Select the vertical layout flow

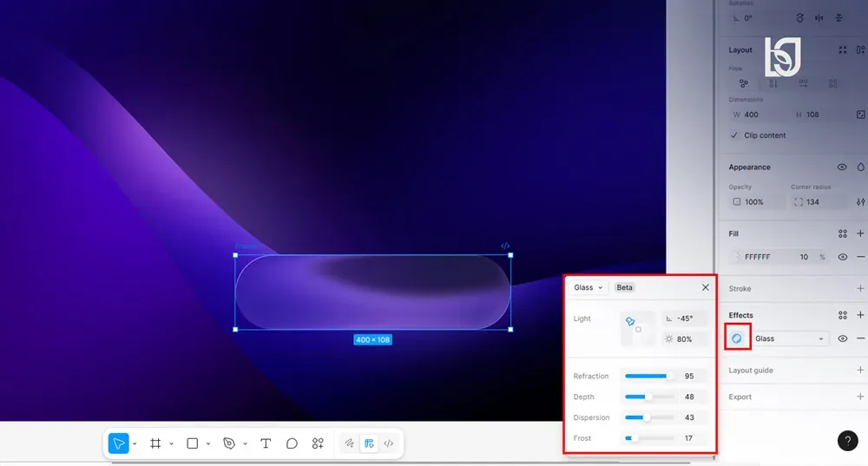pyautogui.click(x=773, y=83)
